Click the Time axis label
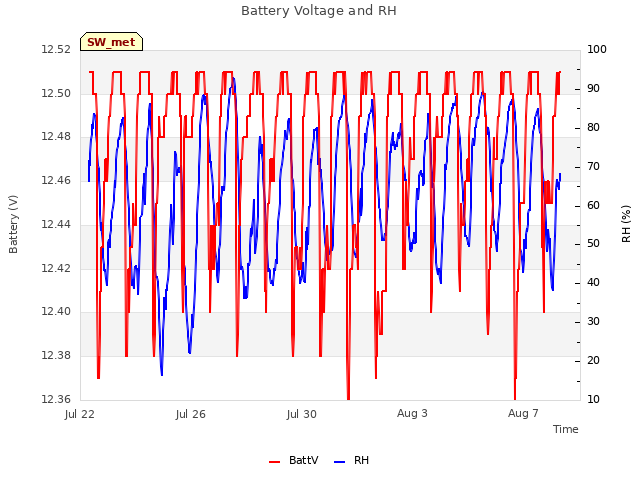This screenshot has width=640, height=480. point(566,429)
